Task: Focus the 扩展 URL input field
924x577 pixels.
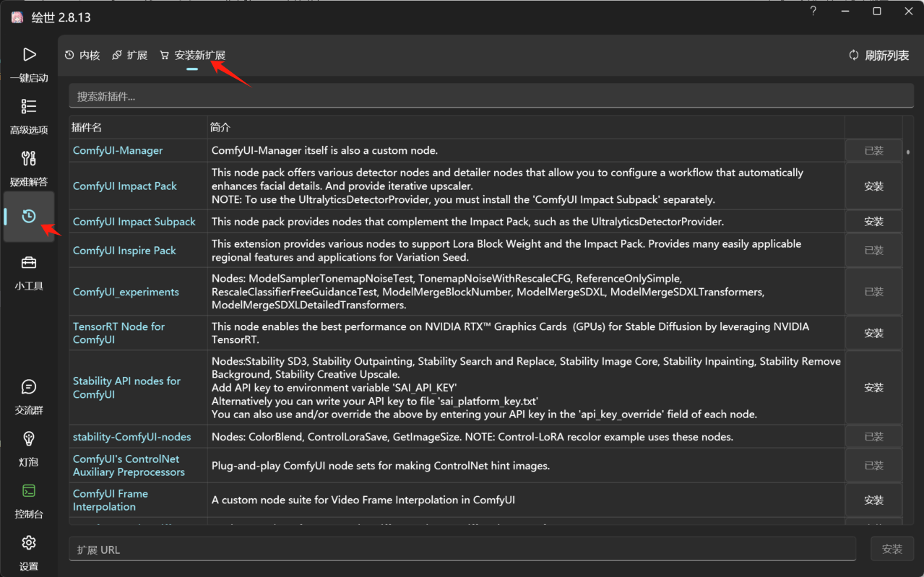Action: 462,550
